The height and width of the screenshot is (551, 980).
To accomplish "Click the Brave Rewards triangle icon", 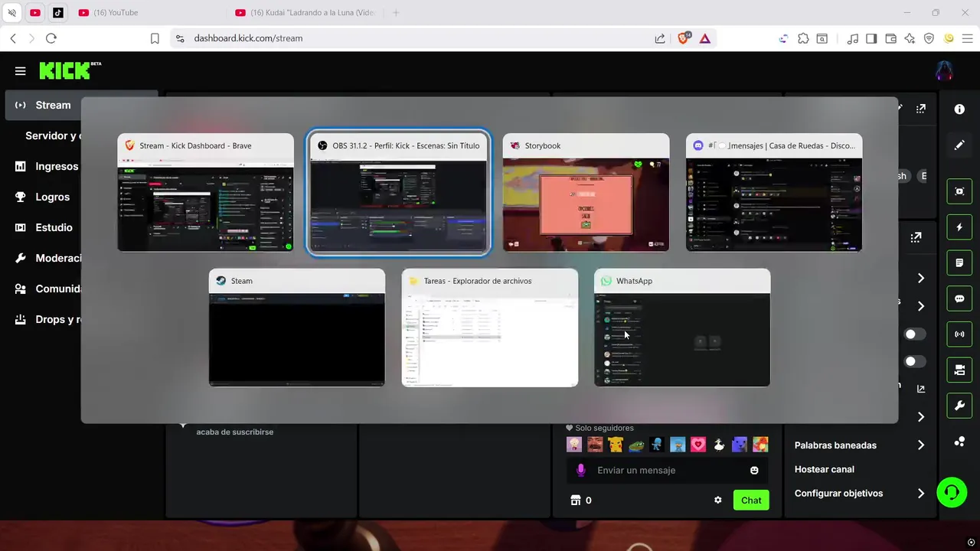I will 705,38.
